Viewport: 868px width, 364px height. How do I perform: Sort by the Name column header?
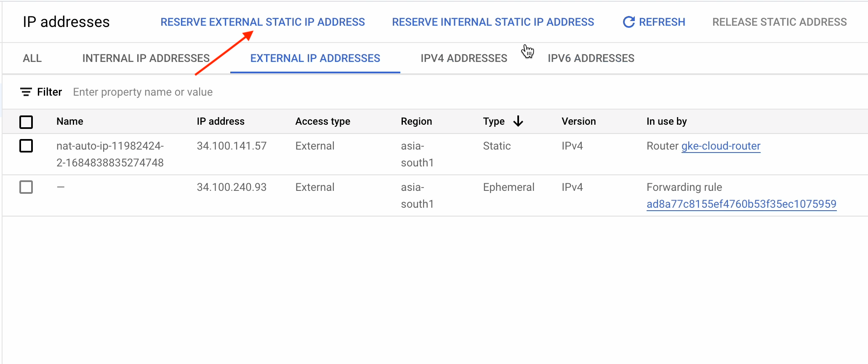(x=70, y=121)
